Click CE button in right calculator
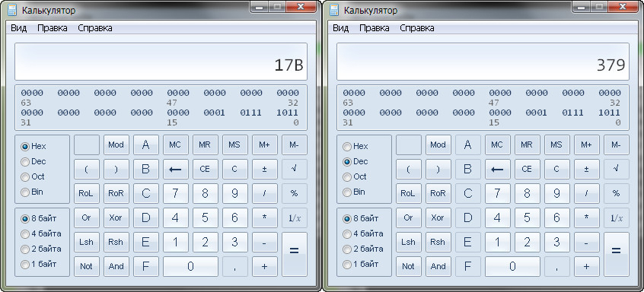 coord(527,169)
